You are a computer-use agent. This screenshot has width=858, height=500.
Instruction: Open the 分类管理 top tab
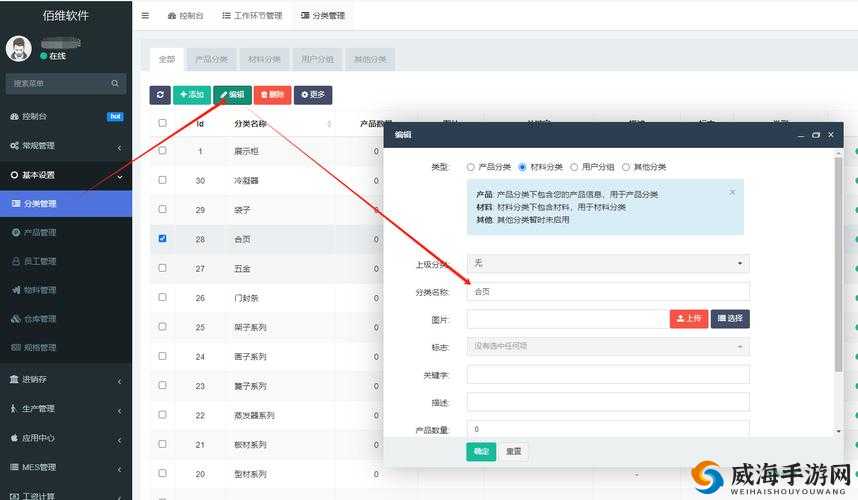[x=323, y=16]
